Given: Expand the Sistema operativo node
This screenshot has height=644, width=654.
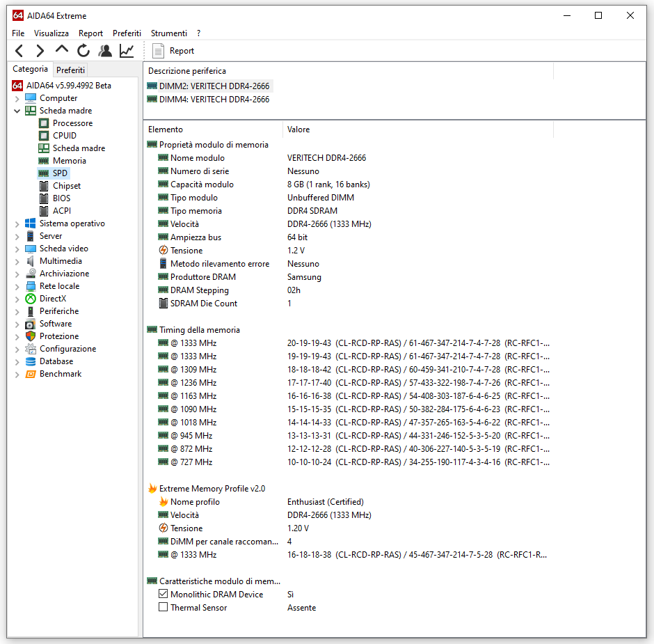Looking at the screenshot, I should 17,224.
